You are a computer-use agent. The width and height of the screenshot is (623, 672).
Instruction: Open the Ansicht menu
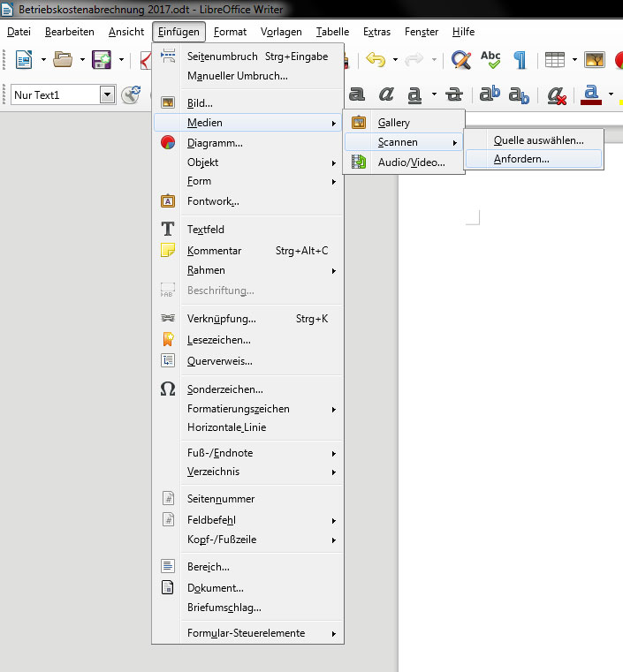(x=126, y=32)
